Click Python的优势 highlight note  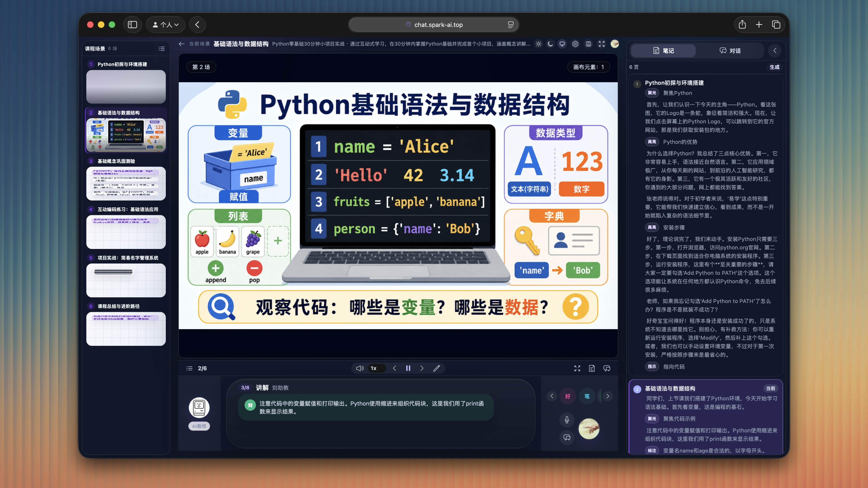(x=680, y=142)
